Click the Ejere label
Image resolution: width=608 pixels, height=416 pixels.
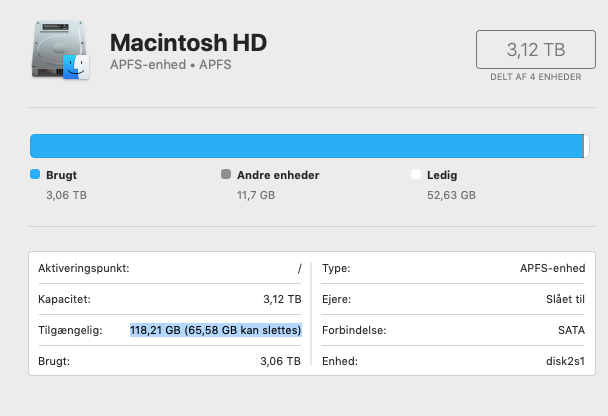coord(337,299)
